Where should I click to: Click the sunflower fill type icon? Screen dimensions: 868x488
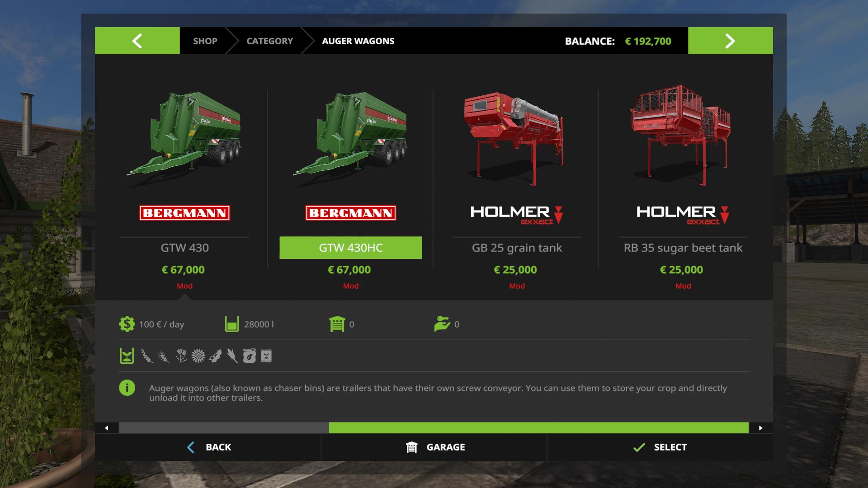tap(198, 356)
